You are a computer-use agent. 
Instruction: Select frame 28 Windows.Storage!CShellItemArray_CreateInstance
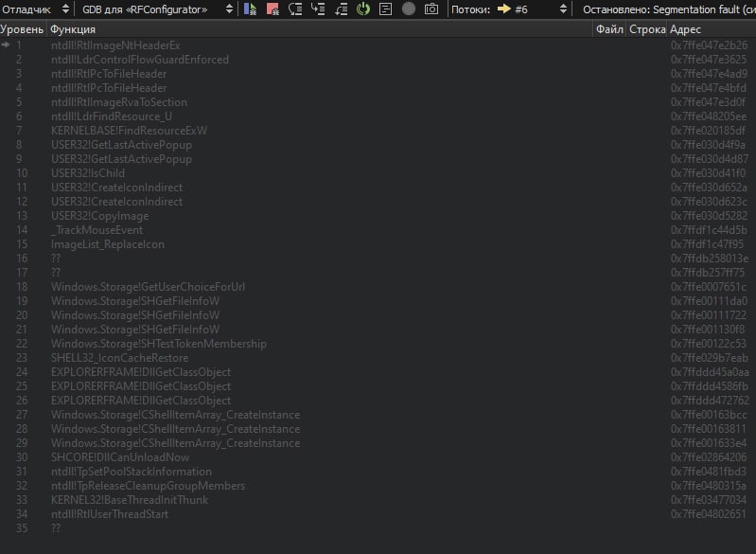click(378, 429)
